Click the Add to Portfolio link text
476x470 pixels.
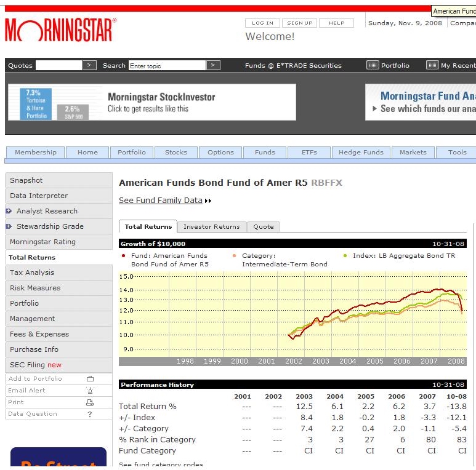click(35, 379)
